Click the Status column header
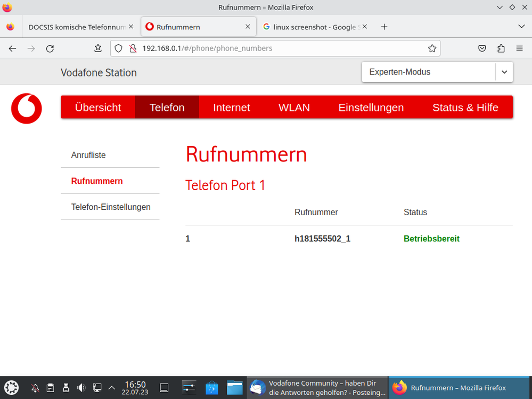The width and height of the screenshot is (532, 399). 415,212
